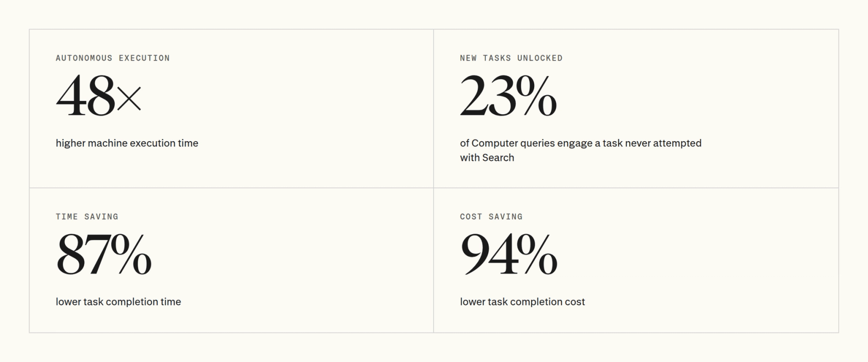Viewport: 868px width, 362px height.
Task: Click the 'with Search' text line
Action: [x=487, y=158]
